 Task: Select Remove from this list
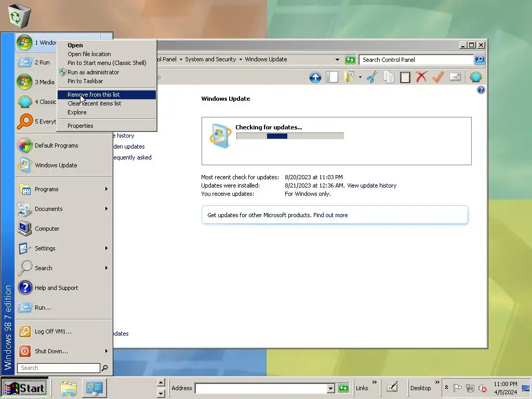point(107,95)
